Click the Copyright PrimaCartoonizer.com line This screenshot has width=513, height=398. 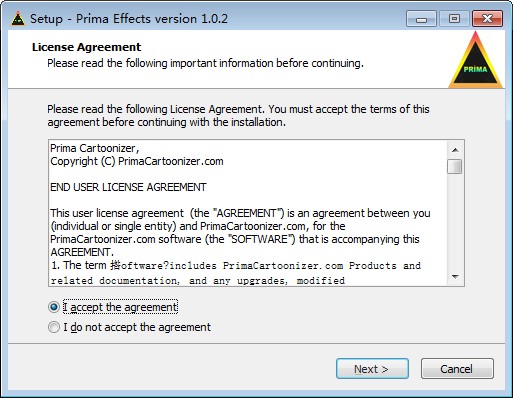coord(137,161)
